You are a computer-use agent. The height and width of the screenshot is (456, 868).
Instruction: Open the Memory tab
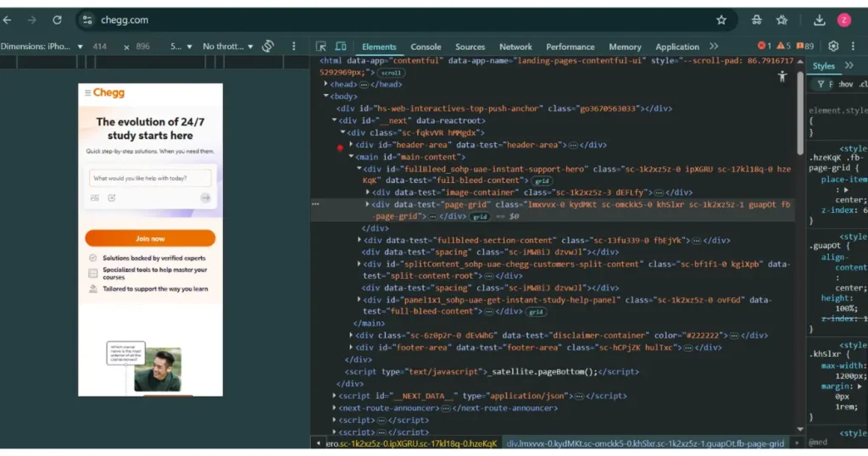coord(625,47)
